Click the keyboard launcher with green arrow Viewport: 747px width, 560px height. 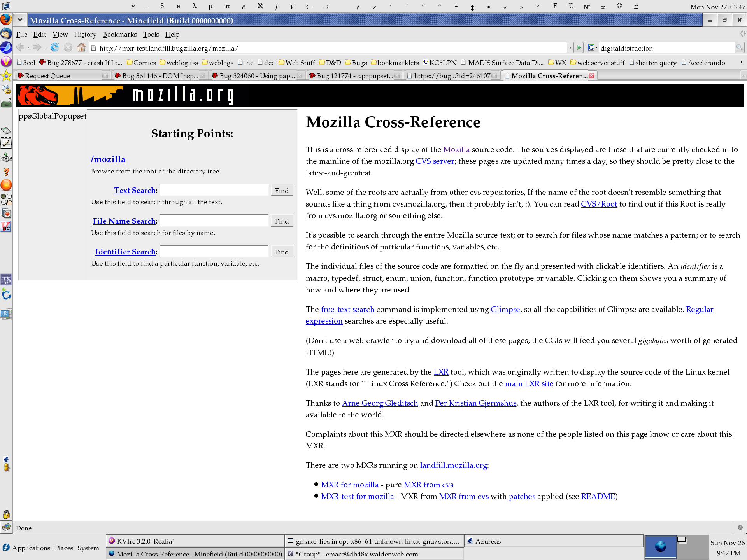coord(6,157)
